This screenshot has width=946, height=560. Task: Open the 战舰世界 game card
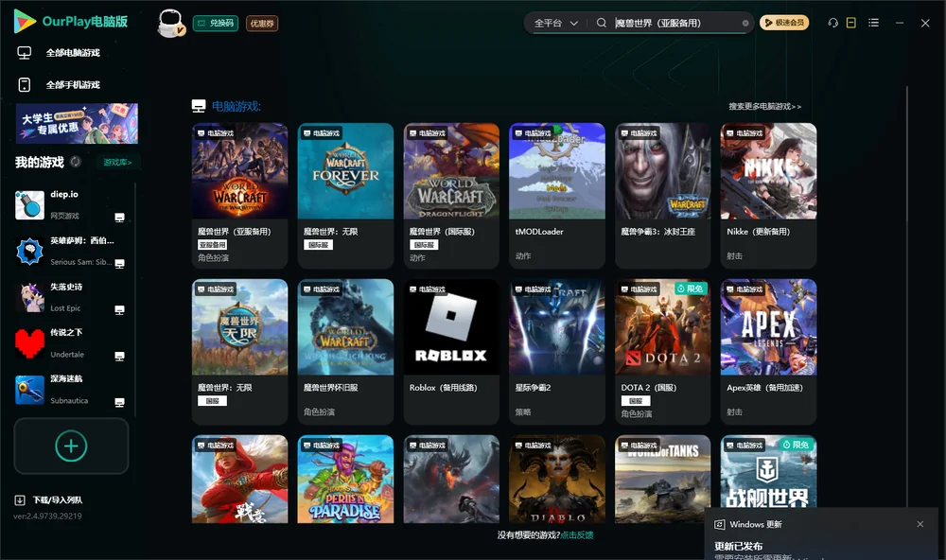point(768,472)
